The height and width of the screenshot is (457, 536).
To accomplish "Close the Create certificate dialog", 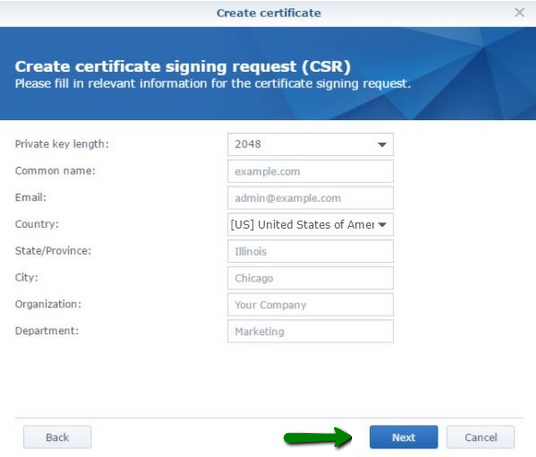I will point(519,13).
